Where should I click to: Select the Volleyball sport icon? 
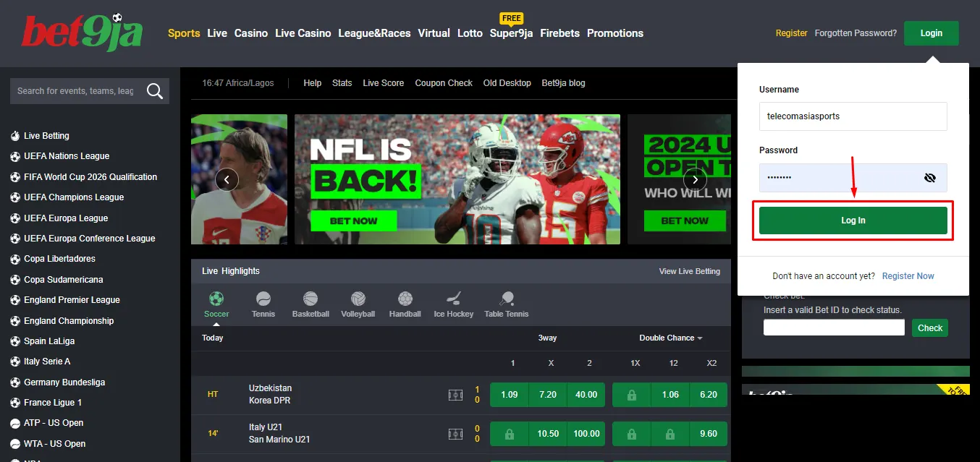(358, 299)
